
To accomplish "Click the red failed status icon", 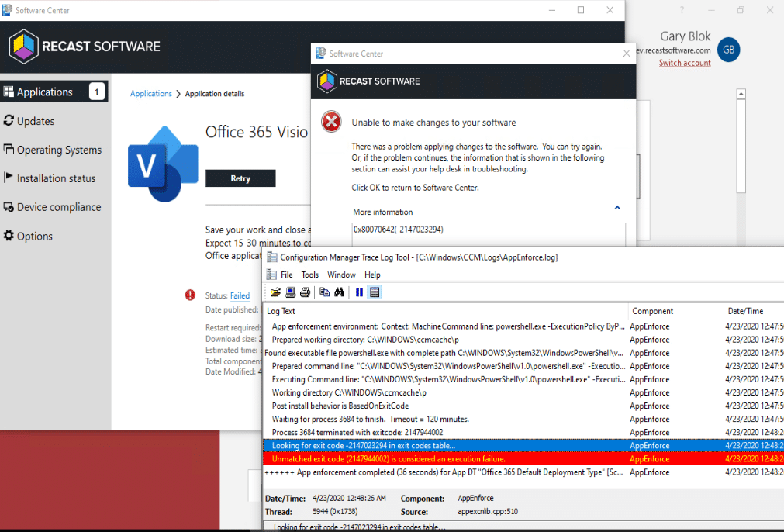I will pyautogui.click(x=190, y=295).
